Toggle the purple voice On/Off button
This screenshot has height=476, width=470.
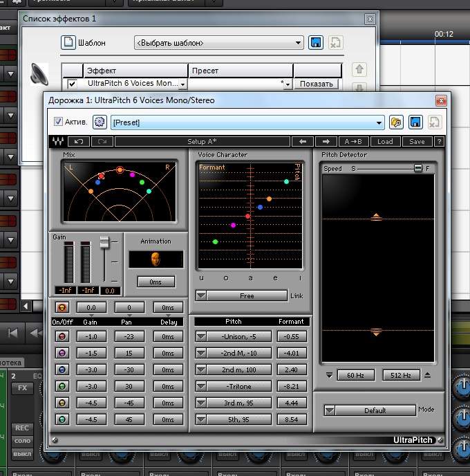(62, 353)
